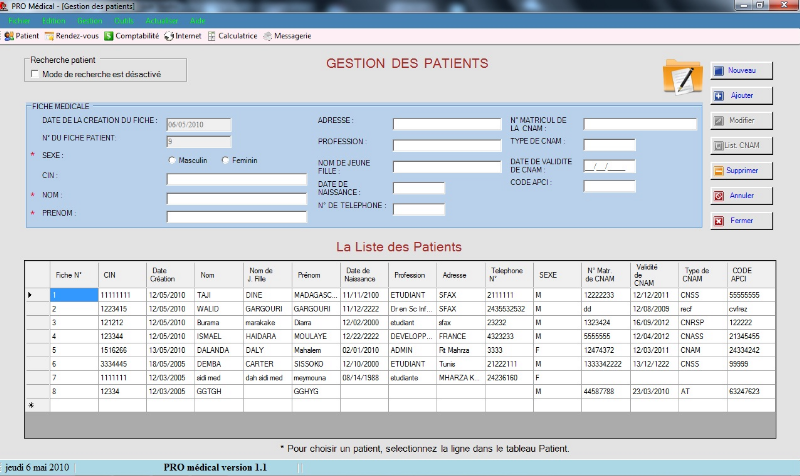The image size is (800, 476).
Task: Open the Gestion menu
Action: 89,20
